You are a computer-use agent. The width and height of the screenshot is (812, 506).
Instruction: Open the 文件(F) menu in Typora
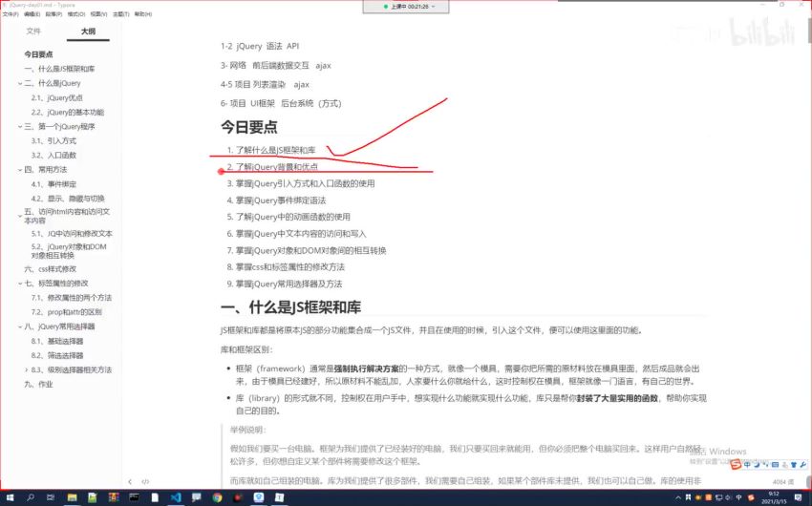coord(11,14)
